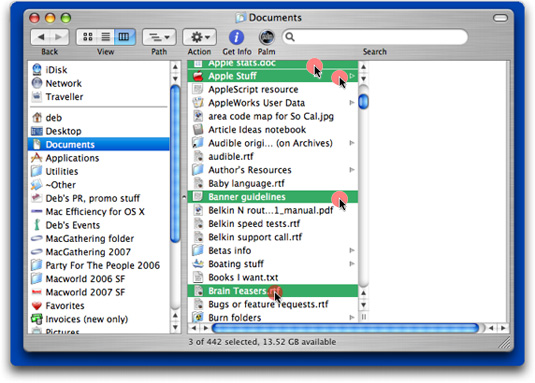Select Traveller volume in the sidebar

(x=99, y=97)
